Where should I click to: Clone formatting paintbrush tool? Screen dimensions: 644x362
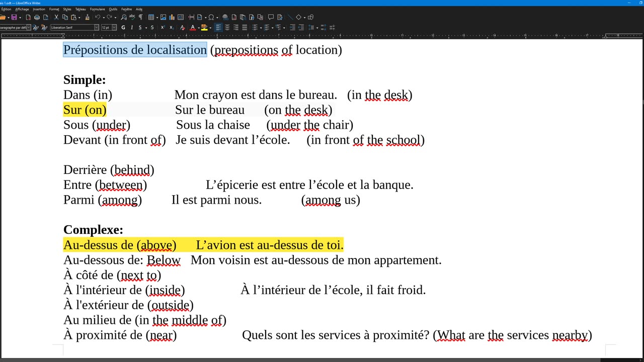click(x=87, y=17)
